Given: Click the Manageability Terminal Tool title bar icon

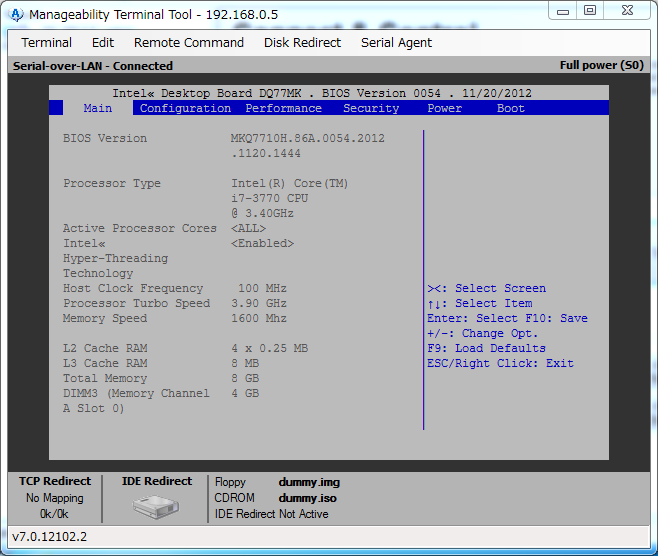Looking at the screenshot, I should click(x=16, y=14).
